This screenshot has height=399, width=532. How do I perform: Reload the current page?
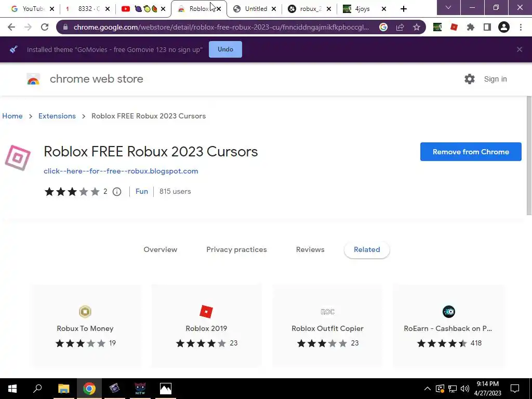(45, 27)
